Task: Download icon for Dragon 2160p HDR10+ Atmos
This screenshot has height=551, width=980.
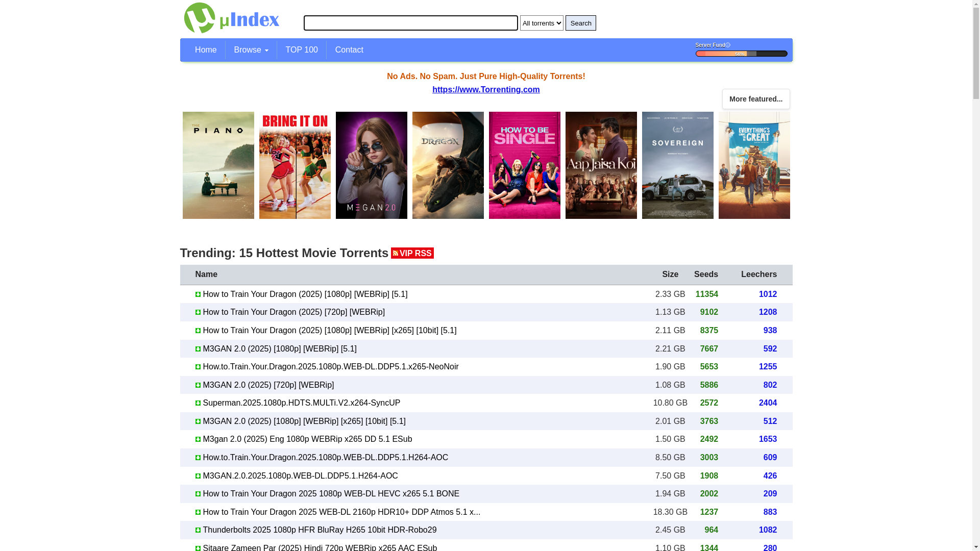Action: [x=198, y=512]
